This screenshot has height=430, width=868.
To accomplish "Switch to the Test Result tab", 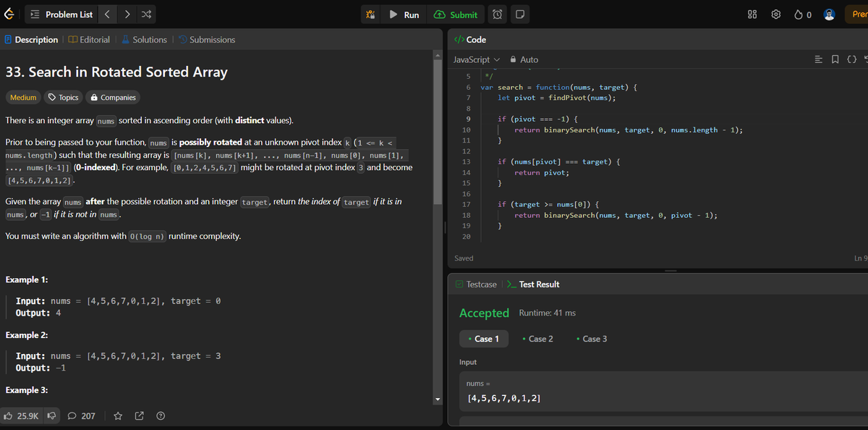I will pyautogui.click(x=533, y=284).
